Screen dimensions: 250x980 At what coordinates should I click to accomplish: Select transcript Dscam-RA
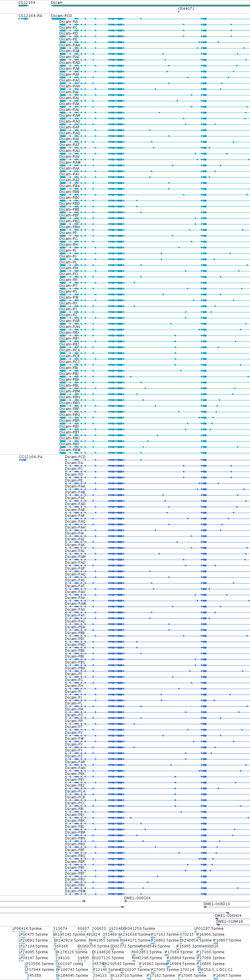coord(69,22)
